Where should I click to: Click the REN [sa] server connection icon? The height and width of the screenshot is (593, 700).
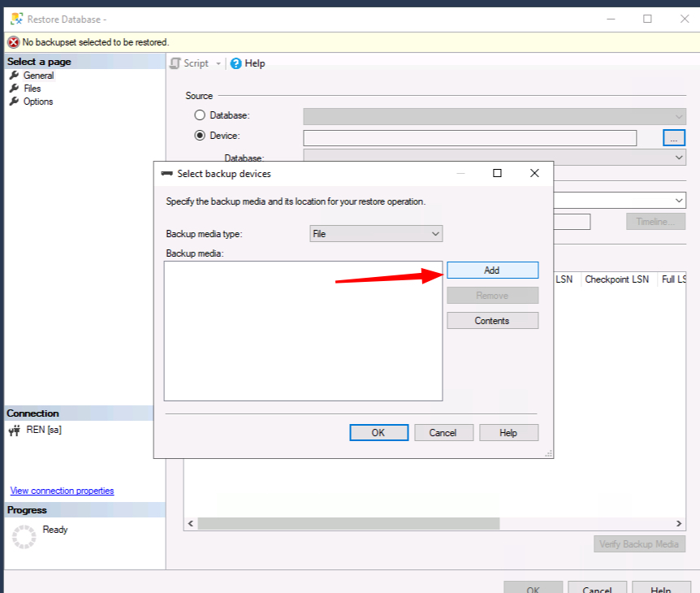pos(14,431)
